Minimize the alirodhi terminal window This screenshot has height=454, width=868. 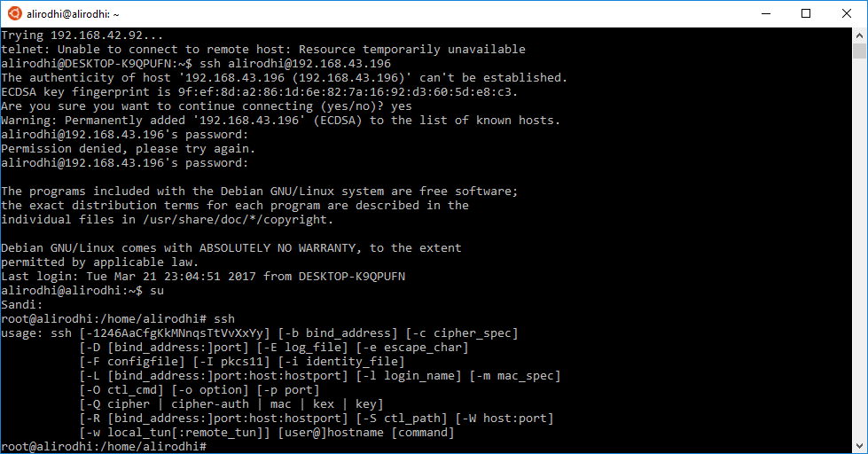tap(766, 14)
